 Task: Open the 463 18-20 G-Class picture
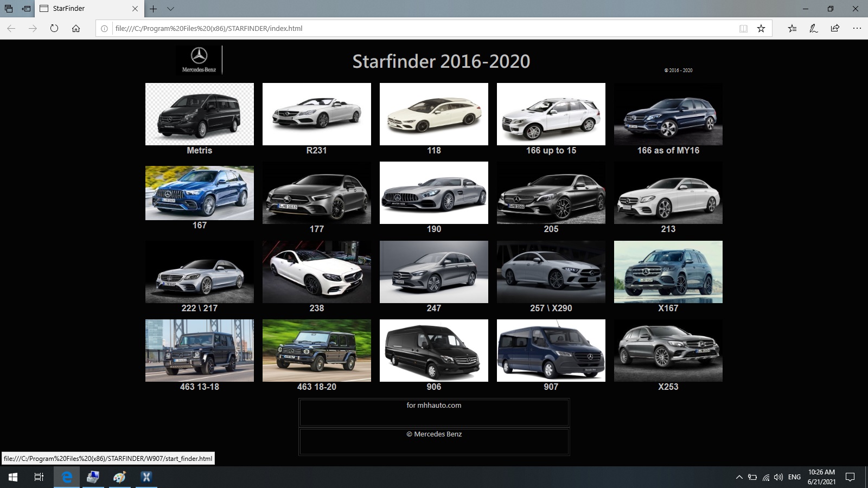(x=317, y=350)
